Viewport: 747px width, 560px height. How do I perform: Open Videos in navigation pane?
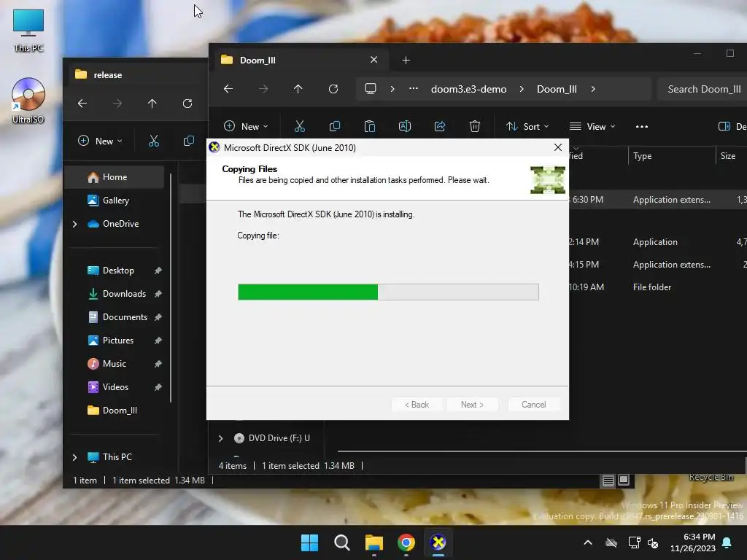click(115, 387)
